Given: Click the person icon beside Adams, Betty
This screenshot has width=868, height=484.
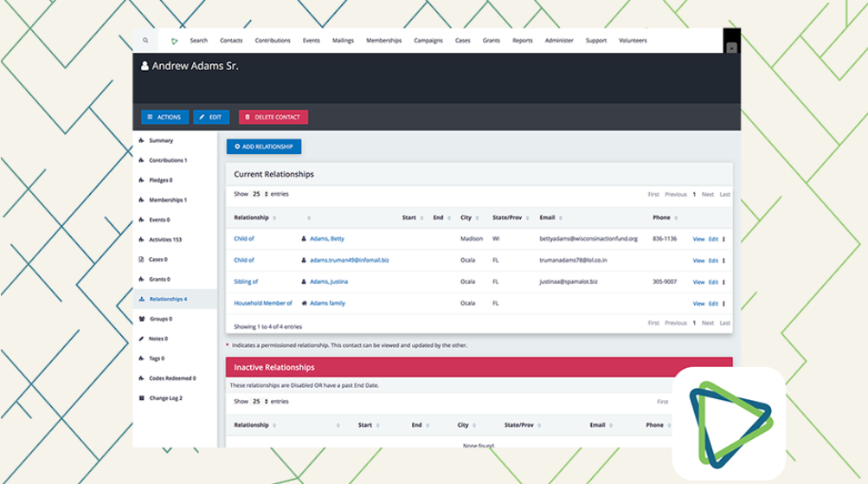Looking at the screenshot, I should [304, 239].
